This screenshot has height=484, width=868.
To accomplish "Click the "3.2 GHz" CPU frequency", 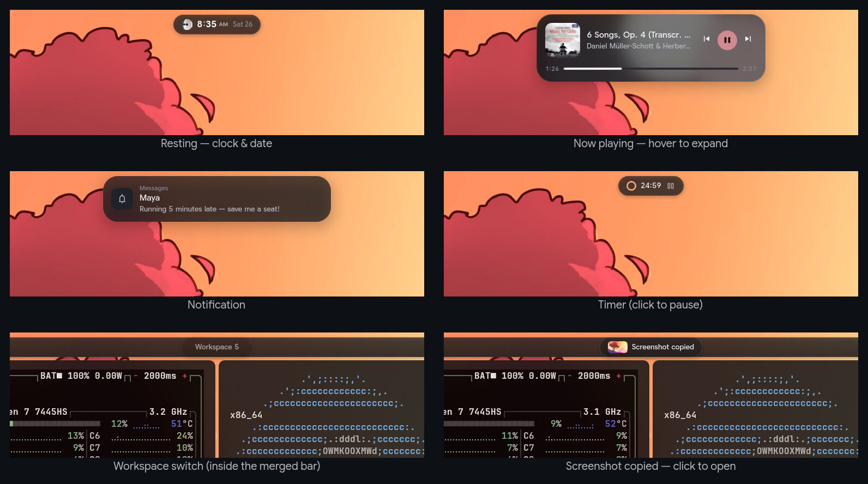I will 168,412.
